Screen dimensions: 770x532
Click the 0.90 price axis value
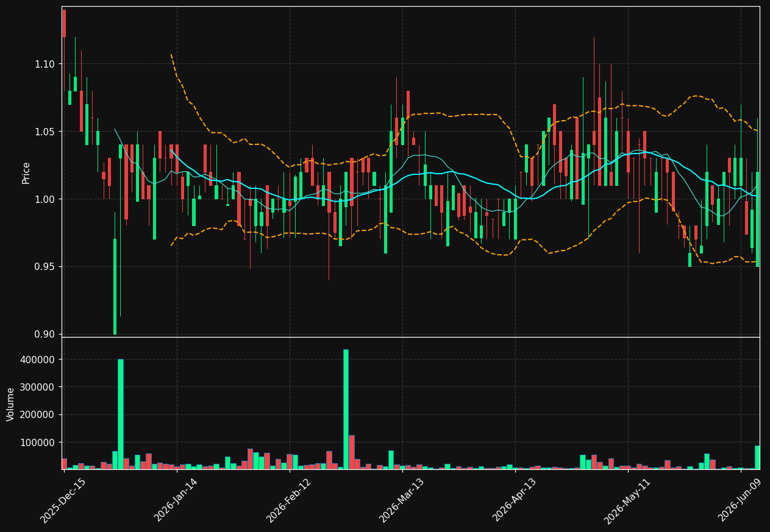point(45,335)
